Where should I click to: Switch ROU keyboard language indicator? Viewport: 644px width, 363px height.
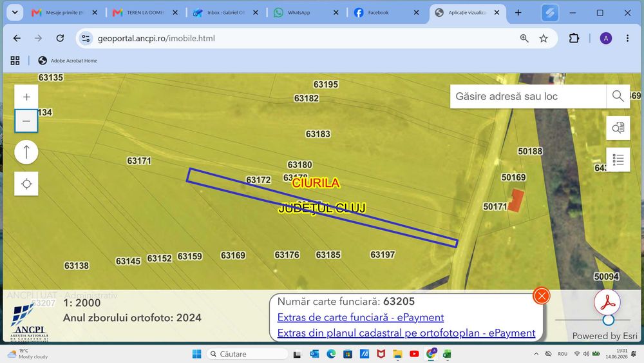click(x=563, y=354)
